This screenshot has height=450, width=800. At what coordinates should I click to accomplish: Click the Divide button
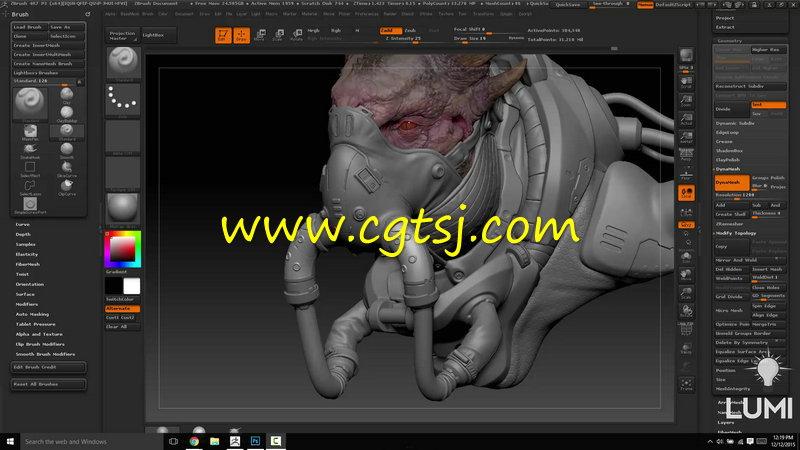tap(732, 109)
